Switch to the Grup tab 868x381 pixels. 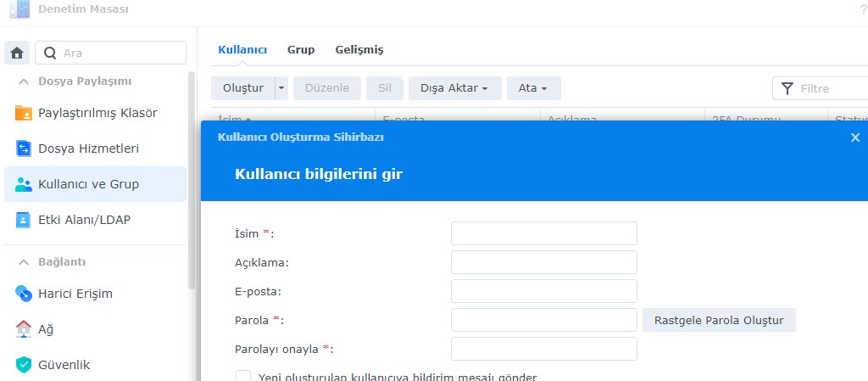pyautogui.click(x=301, y=50)
